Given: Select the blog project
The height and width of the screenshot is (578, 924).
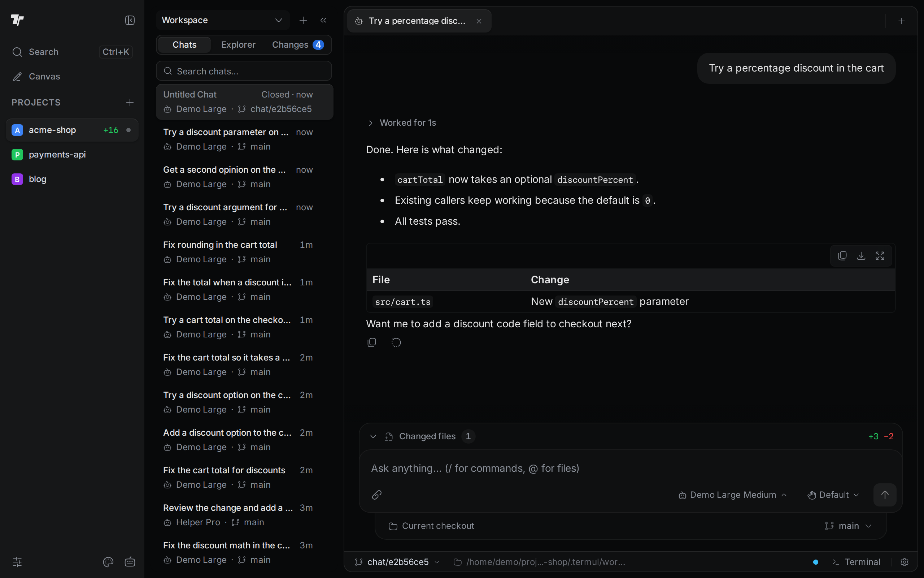Looking at the screenshot, I should coord(72,179).
